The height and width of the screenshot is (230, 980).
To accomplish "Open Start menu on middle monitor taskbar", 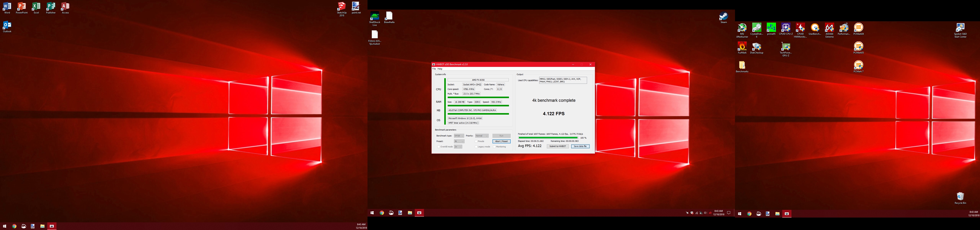I will pyautogui.click(x=372, y=213).
